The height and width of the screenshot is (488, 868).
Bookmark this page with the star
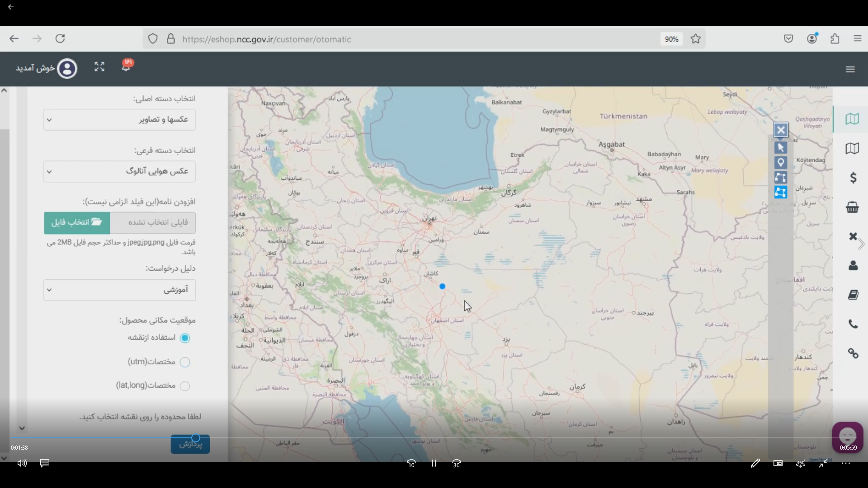point(696,39)
